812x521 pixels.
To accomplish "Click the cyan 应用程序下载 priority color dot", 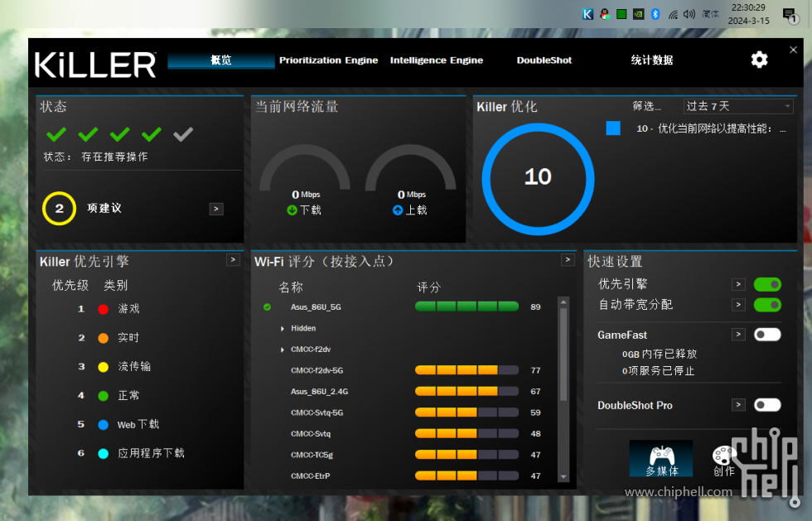I will [103, 454].
